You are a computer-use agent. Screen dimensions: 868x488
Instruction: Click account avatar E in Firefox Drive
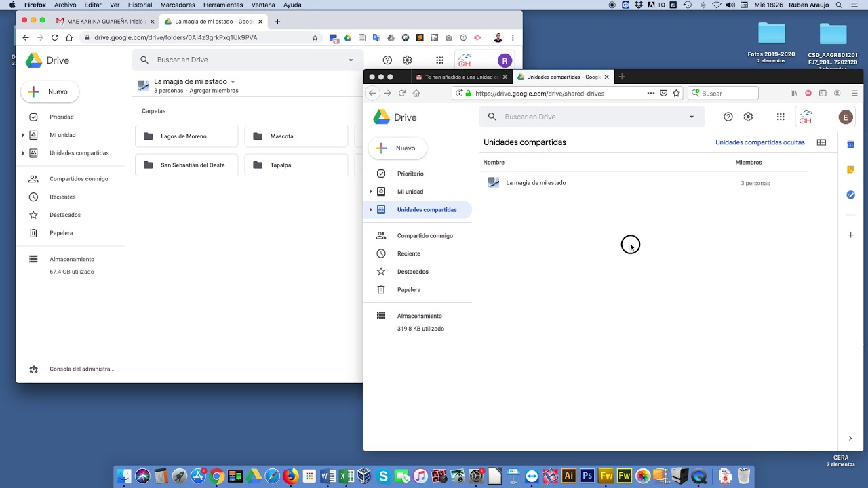coord(846,117)
